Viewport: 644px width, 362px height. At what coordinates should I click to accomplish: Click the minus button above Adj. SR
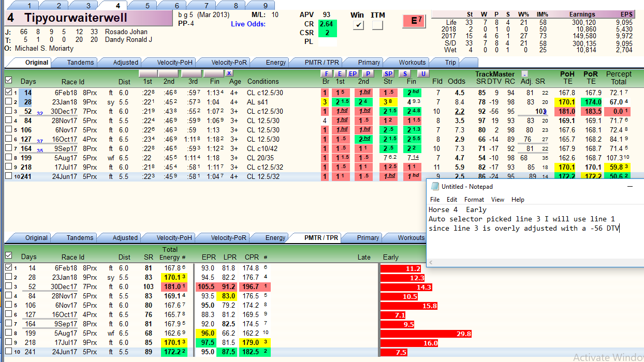coord(524,74)
